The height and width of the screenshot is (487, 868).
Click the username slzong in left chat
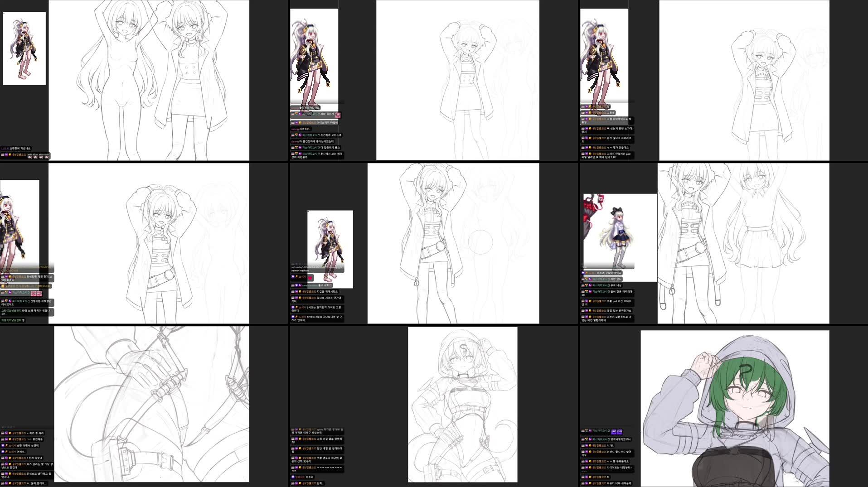point(295,129)
